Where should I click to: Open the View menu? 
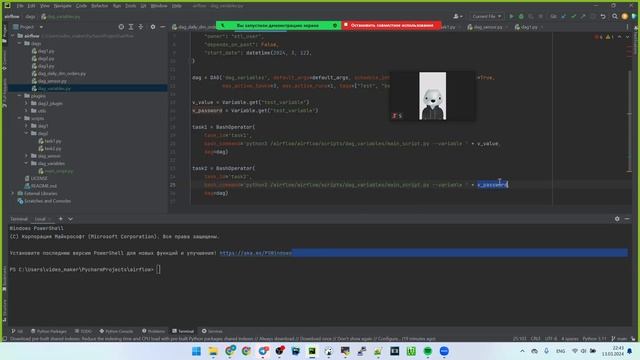[45, 6]
